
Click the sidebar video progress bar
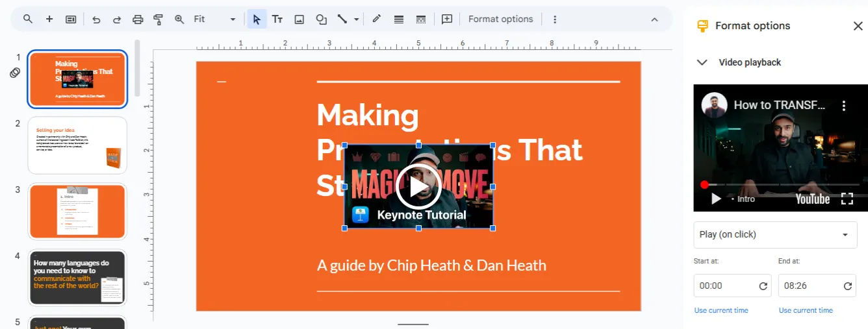(x=781, y=185)
